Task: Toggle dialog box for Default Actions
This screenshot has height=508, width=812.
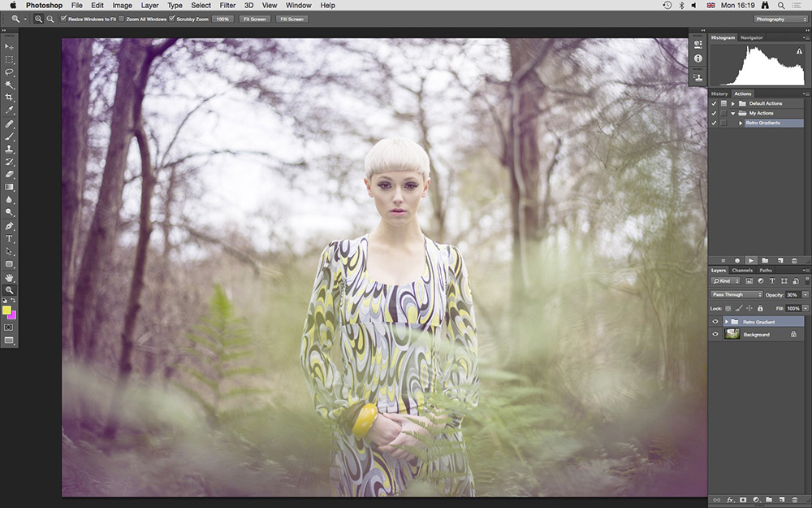Action: pos(723,103)
